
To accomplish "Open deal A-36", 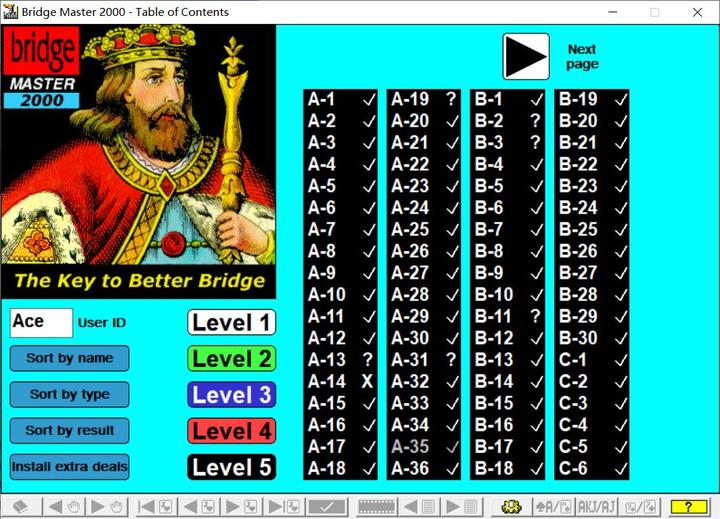I will 423,468.
